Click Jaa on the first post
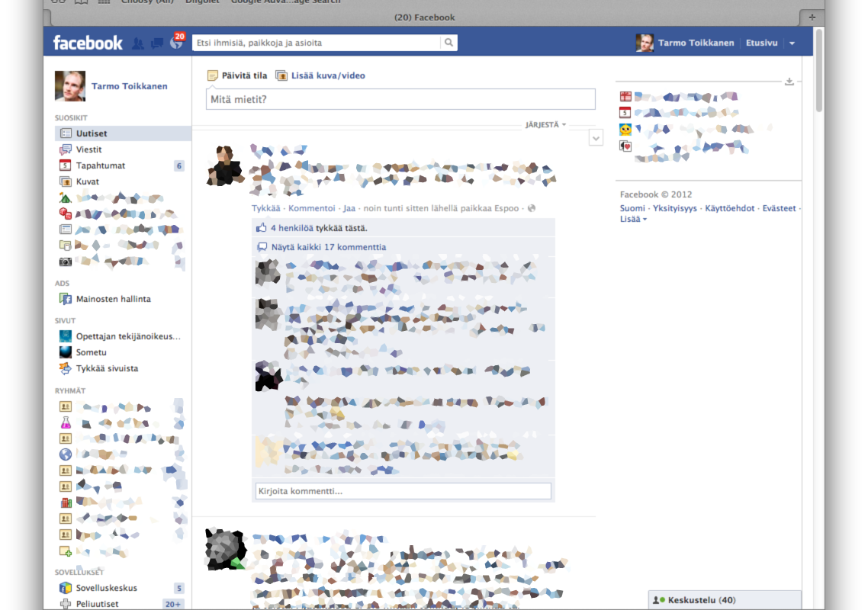868x610 pixels. (349, 208)
